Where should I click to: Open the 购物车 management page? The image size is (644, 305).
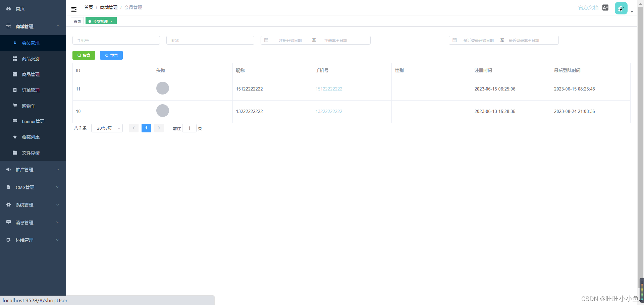29,106
